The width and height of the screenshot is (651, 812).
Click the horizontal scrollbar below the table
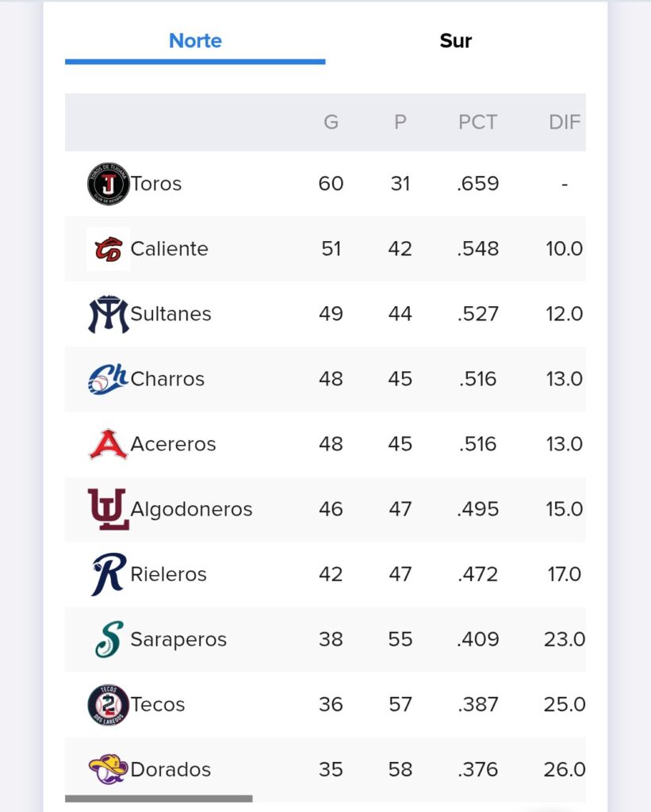(x=159, y=799)
